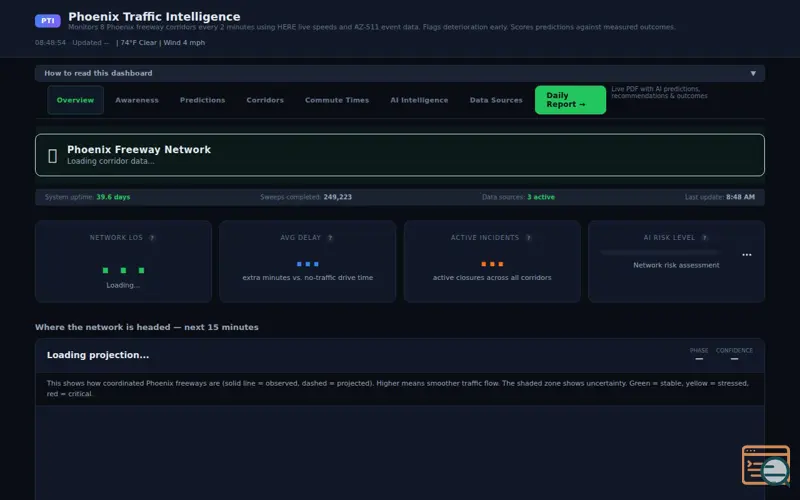This screenshot has width=800, height=500.
Task: Open the Daily Report button
Action: point(570,100)
